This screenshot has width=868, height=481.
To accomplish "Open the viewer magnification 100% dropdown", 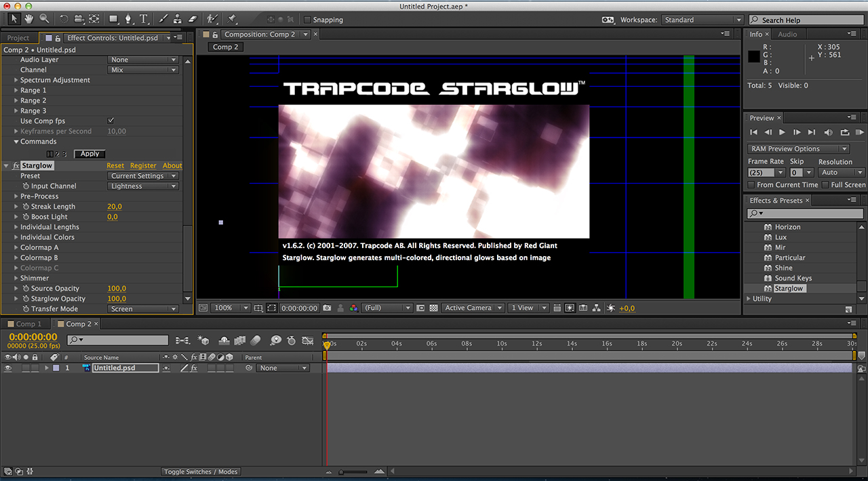I will pyautogui.click(x=231, y=308).
